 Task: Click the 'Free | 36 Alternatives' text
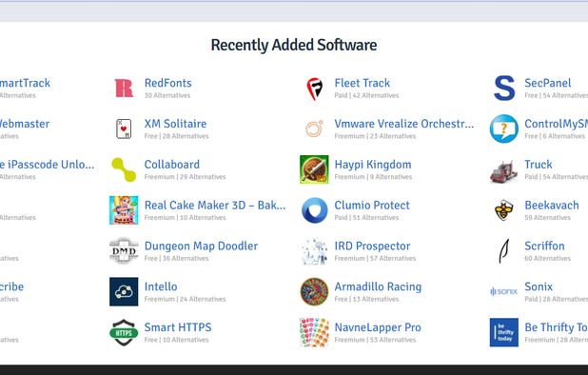[x=177, y=258]
